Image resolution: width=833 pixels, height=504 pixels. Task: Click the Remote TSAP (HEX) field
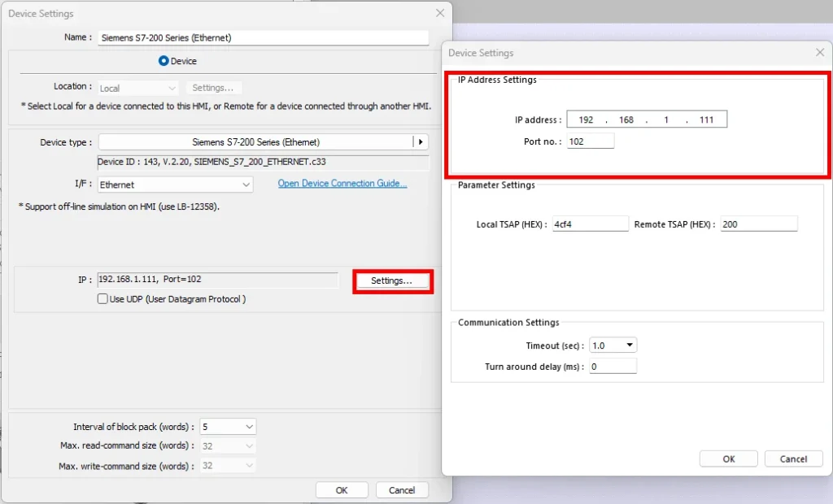757,224
